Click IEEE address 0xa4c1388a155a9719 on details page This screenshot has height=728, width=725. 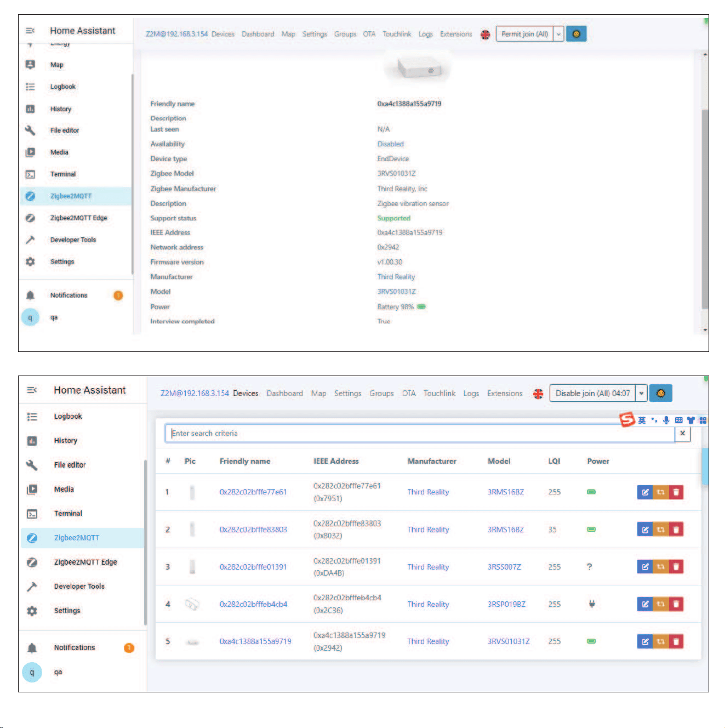409,232
